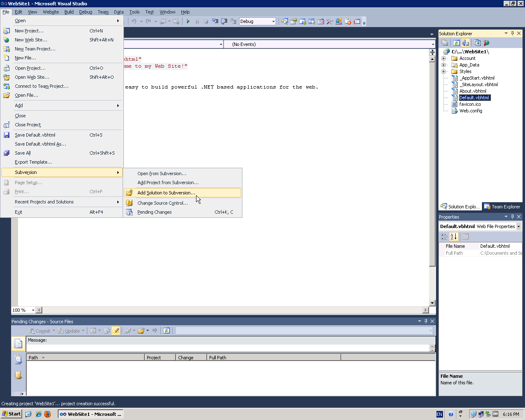Toggle Nest Related Files in Solution Explorer
The height and width of the screenshot is (420, 525).
pos(466,43)
